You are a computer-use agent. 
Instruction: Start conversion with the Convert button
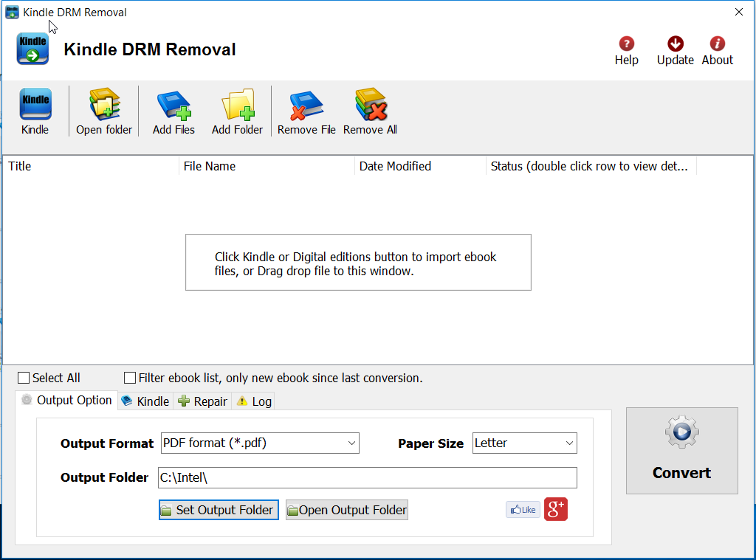click(681, 450)
